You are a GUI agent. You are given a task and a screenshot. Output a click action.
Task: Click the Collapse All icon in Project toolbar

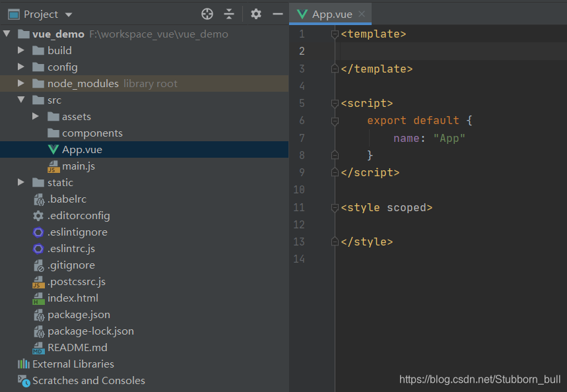click(x=229, y=14)
